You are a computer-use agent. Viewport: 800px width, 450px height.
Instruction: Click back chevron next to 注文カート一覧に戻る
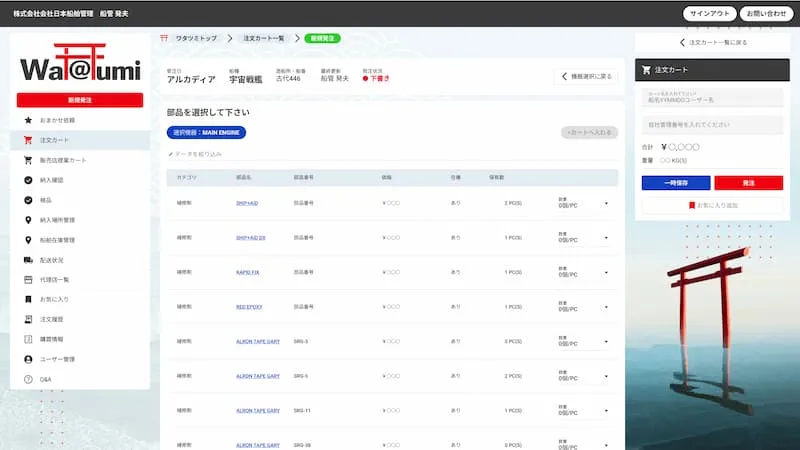pos(682,42)
